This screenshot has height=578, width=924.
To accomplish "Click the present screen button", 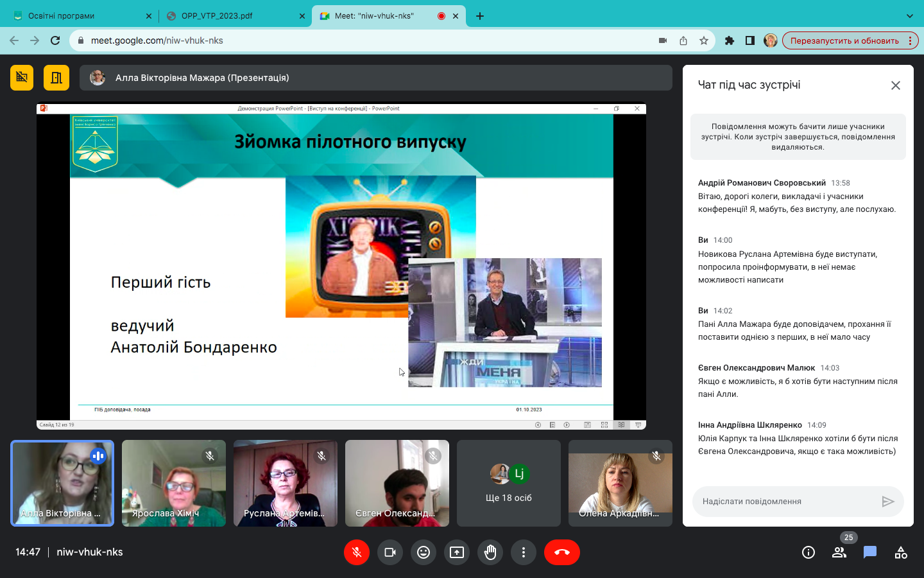I will pyautogui.click(x=457, y=552).
